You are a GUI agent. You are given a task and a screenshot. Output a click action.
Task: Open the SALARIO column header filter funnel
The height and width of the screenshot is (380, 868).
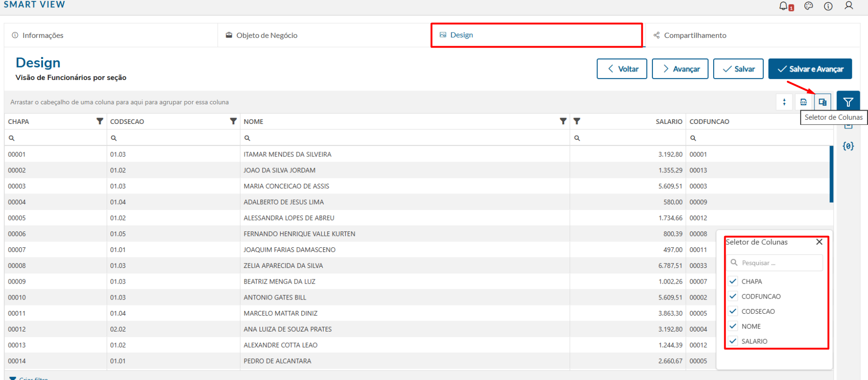tap(577, 121)
